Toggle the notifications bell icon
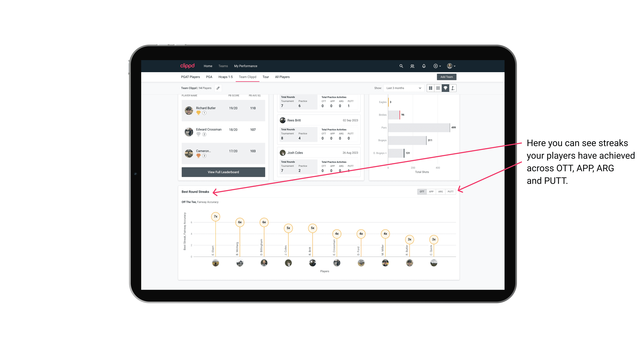644x346 pixels. pos(423,66)
